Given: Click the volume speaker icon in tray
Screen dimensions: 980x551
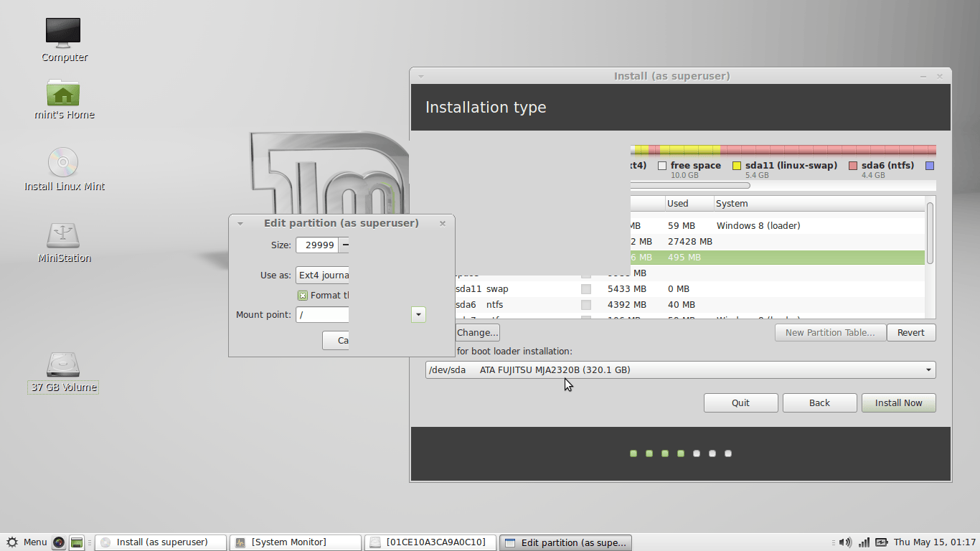Looking at the screenshot, I should [846, 542].
